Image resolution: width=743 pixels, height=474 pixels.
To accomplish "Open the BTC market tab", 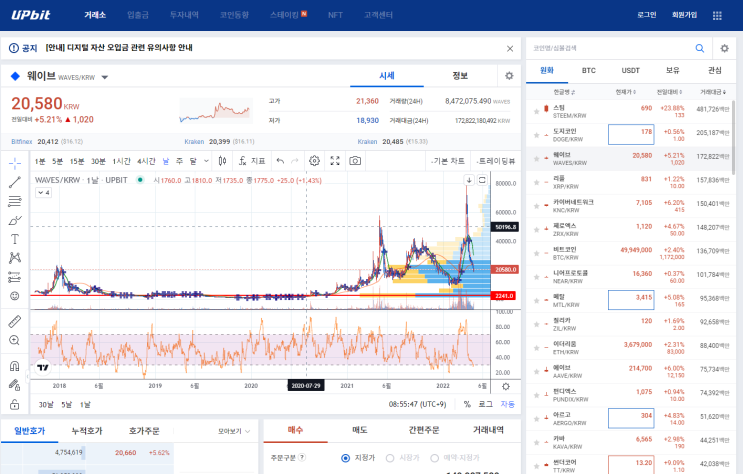I will pos(589,71).
